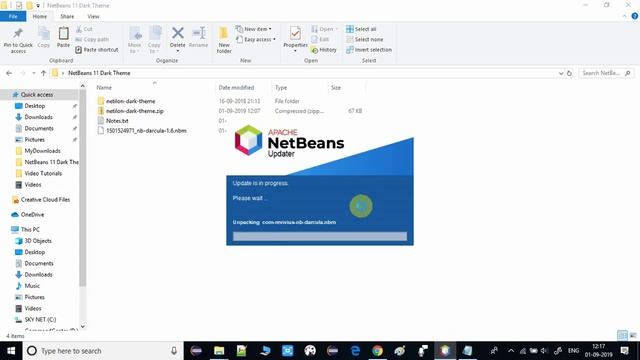This screenshot has height=360, width=640.
Task: Select This PC in navigation pane
Action: pyautogui.click(x=30, y=229)
